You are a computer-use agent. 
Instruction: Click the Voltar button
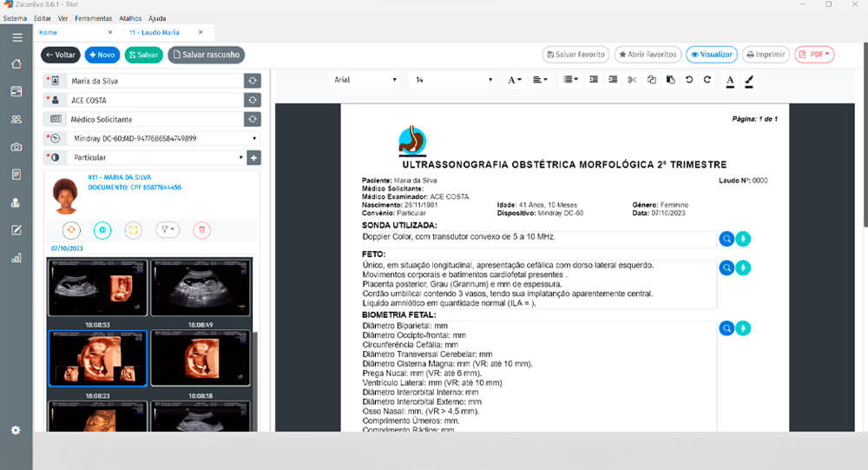click(61, 55)
